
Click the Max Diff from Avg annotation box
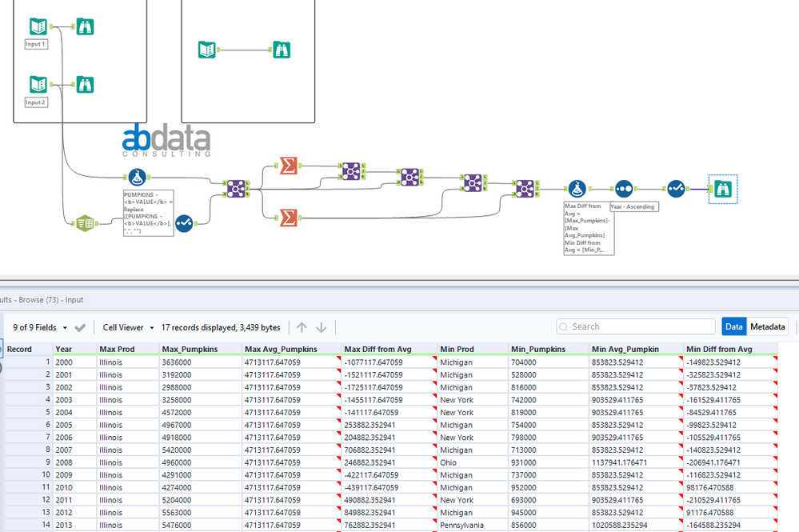click(x=589, y=228)
